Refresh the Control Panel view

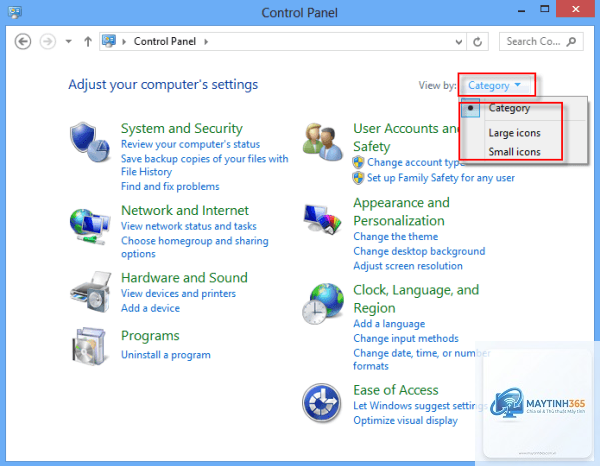(477, 41)
